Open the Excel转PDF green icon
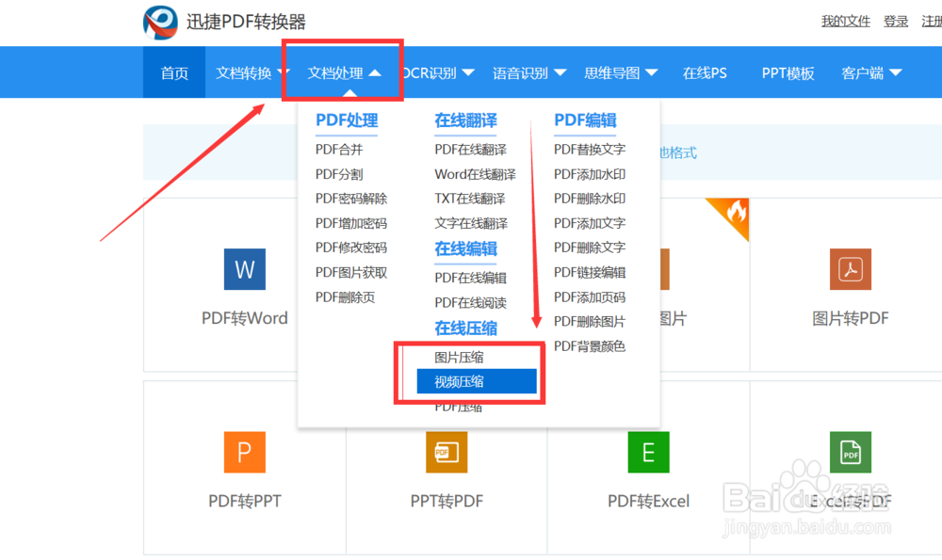 850,452
